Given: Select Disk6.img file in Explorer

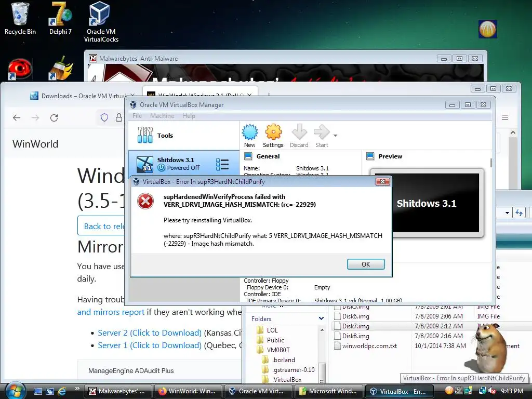Looking at the screenshot, I should tap(355, 316).
